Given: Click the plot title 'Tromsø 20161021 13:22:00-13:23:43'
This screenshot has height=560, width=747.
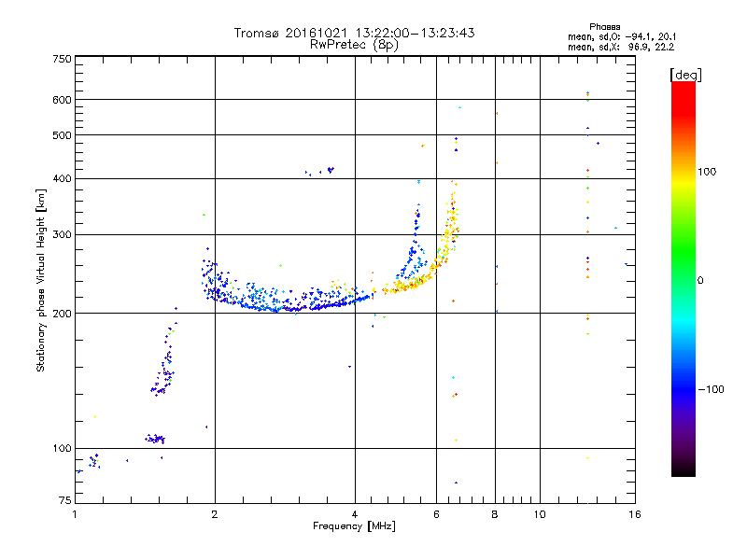Looking at the screenshot, I should pyautogui.click(x=354, y=33).
